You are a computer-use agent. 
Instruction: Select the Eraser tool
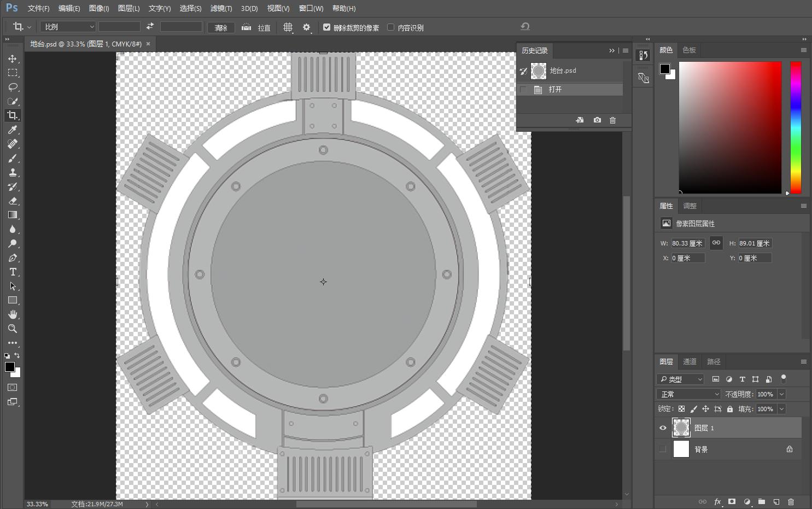[x=13, y=201]
